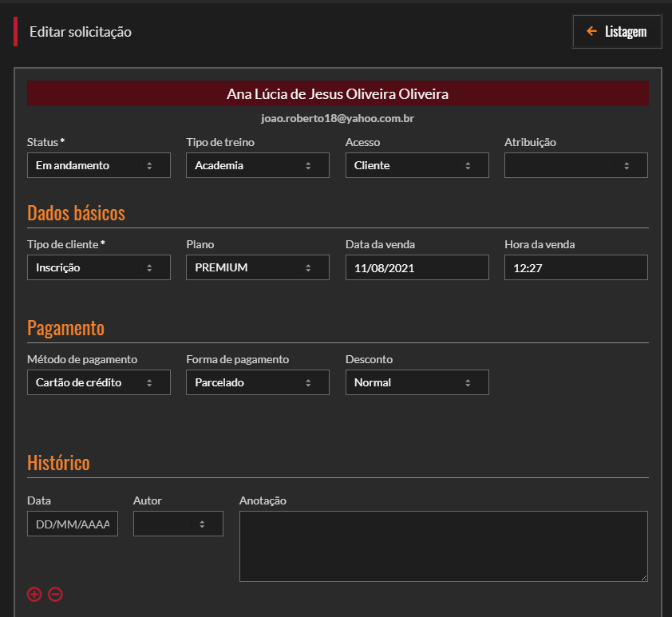Screen dimensions: 672x617
Task: Click the client name header banner
Action: [338, 94]
